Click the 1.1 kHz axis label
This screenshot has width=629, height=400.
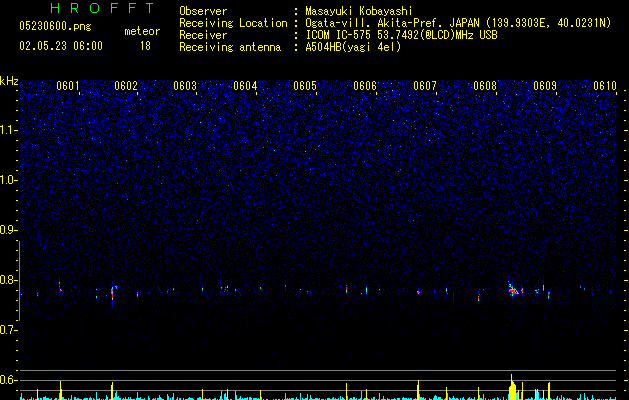tap(8, 130)
